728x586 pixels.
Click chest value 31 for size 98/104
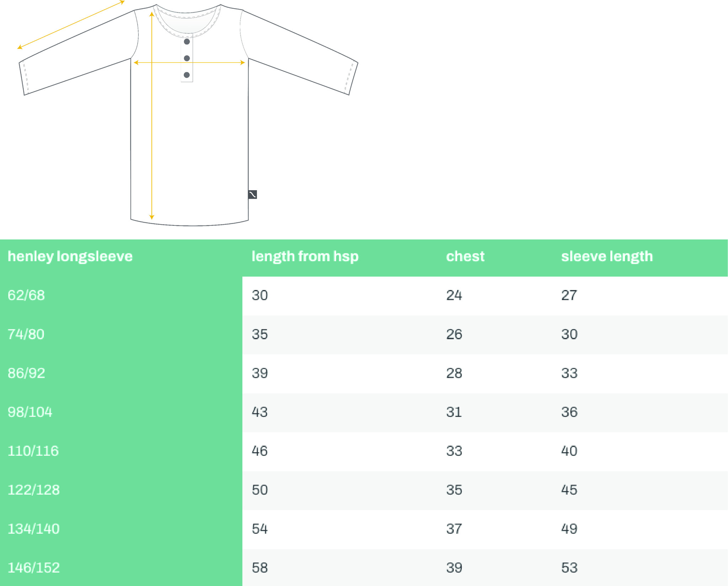click(454, 412)
